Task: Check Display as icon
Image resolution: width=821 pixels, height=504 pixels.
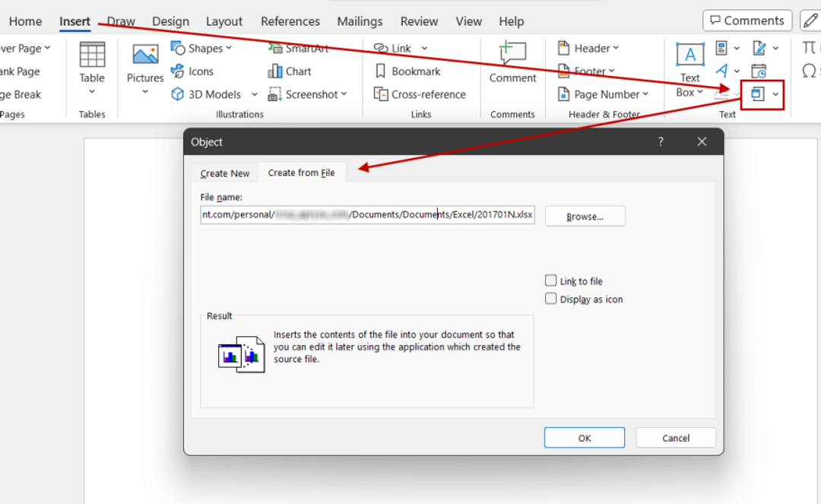Action: 550,298
